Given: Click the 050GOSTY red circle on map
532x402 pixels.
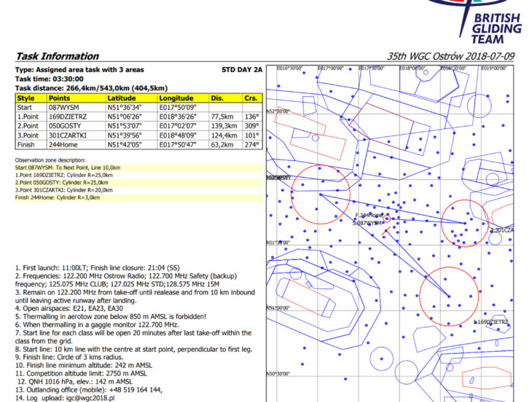Looking at the screenshot, I should pyautogui.click(x=321, y=194).
